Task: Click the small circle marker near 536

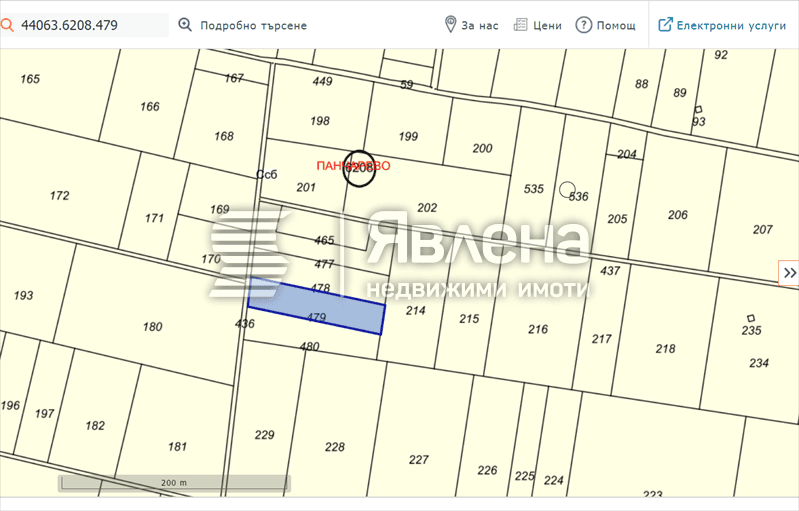Action: 567,190
